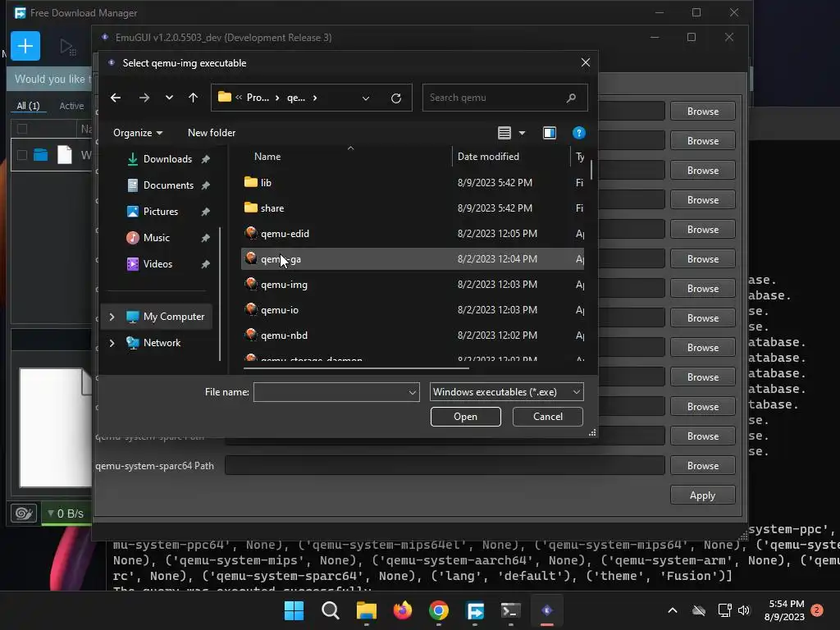Viewport: 840px width, 630px height.
Task: Expand the Network tree node
Action: [x=112, y=343]
